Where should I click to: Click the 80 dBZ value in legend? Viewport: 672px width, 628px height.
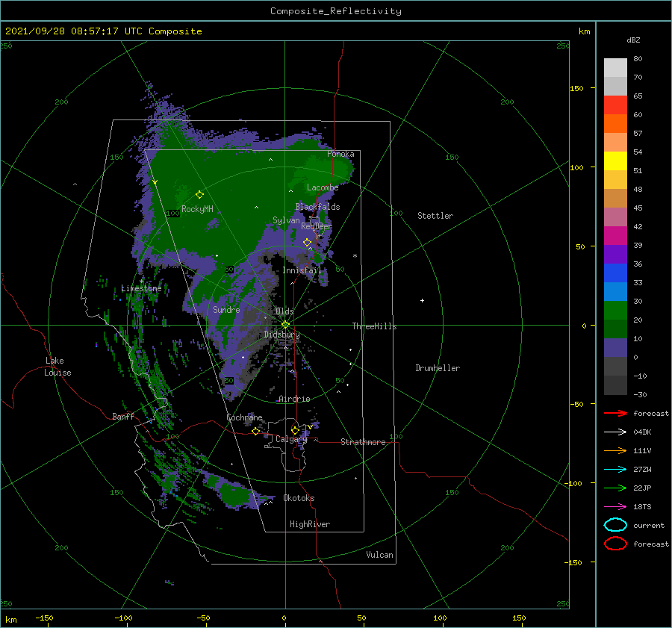[638, 58]
